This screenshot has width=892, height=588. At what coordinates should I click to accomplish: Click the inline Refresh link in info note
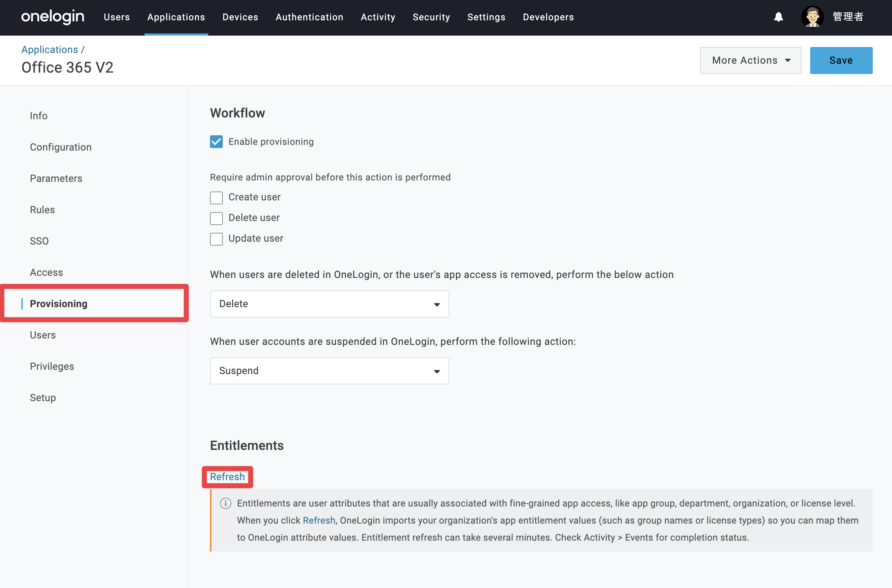319,520
